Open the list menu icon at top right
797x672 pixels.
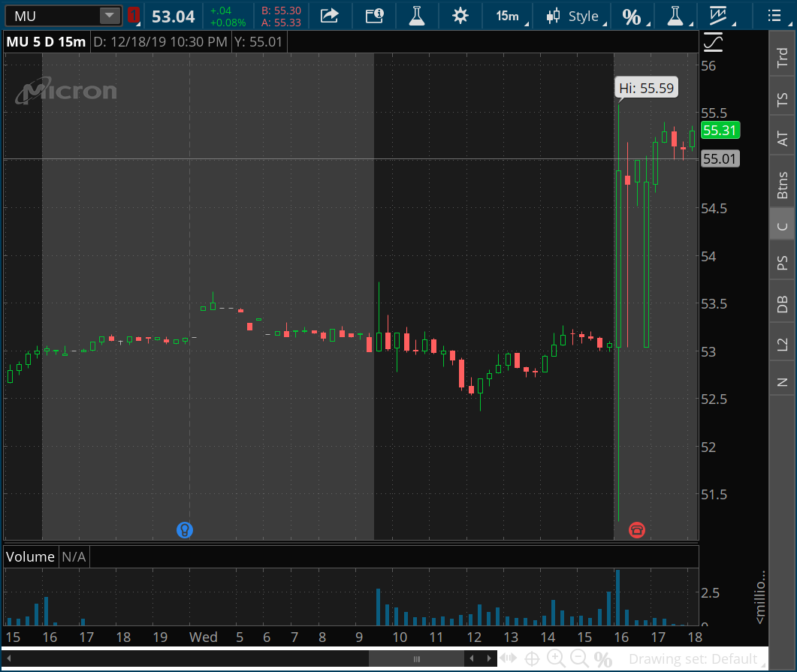point(774,16)
